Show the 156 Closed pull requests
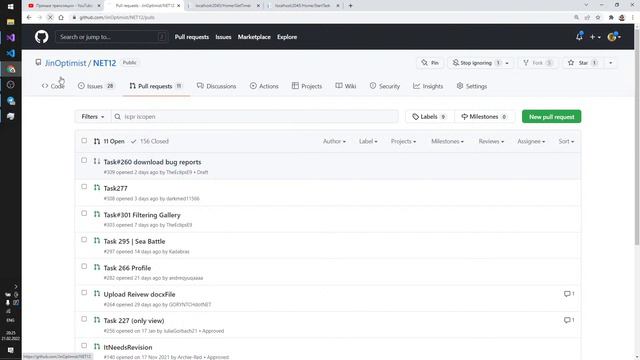This screenshot has width=640, height=360. (x=150, y=141)
